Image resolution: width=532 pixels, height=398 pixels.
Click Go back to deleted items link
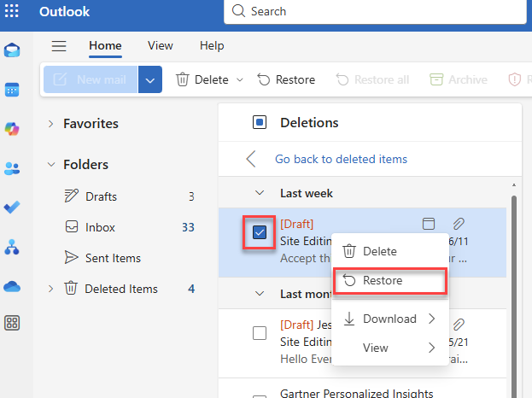(341, 159)
